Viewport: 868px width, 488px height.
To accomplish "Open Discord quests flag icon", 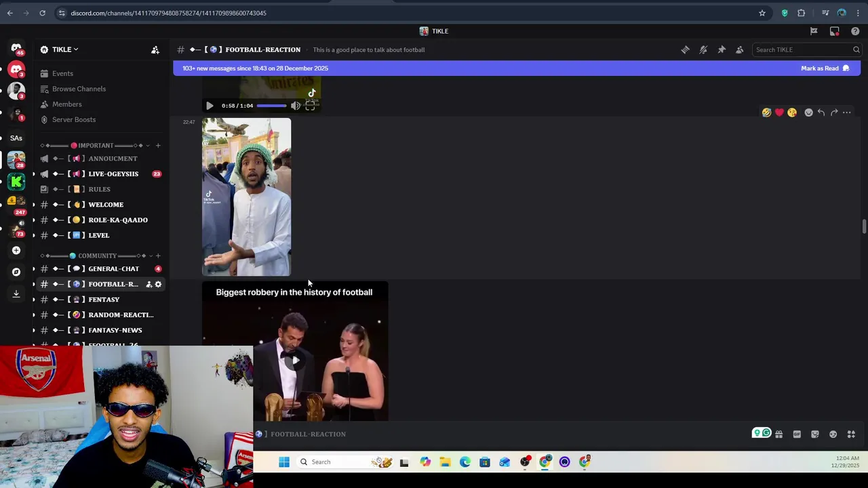I will (x=814, y=31).
